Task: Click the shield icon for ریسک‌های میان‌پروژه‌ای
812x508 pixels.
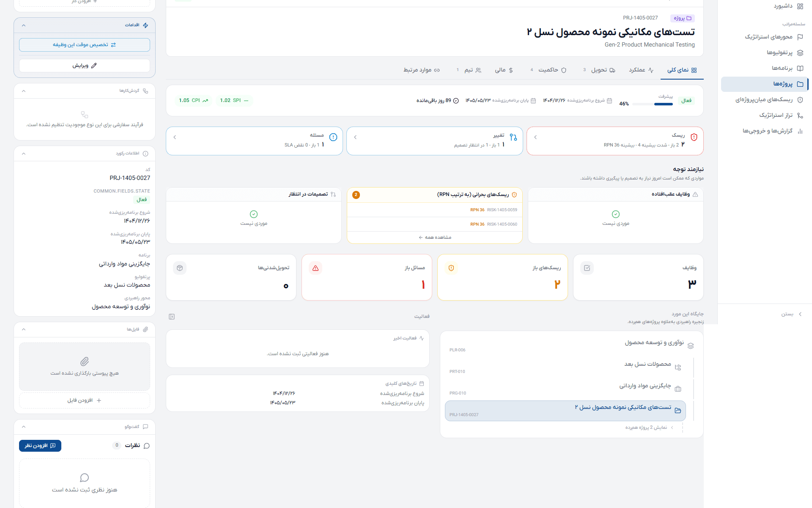Action: (x=800, y=99)
